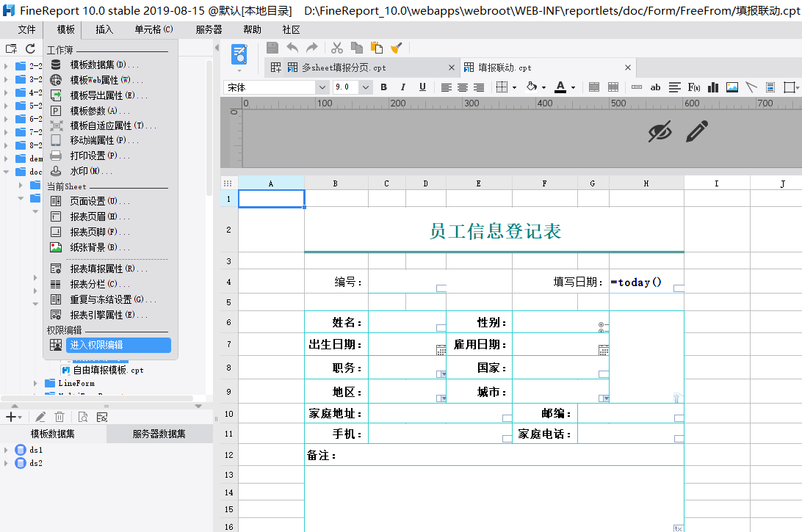Switch to the 服务器数据集 tab

pos(159,434)
